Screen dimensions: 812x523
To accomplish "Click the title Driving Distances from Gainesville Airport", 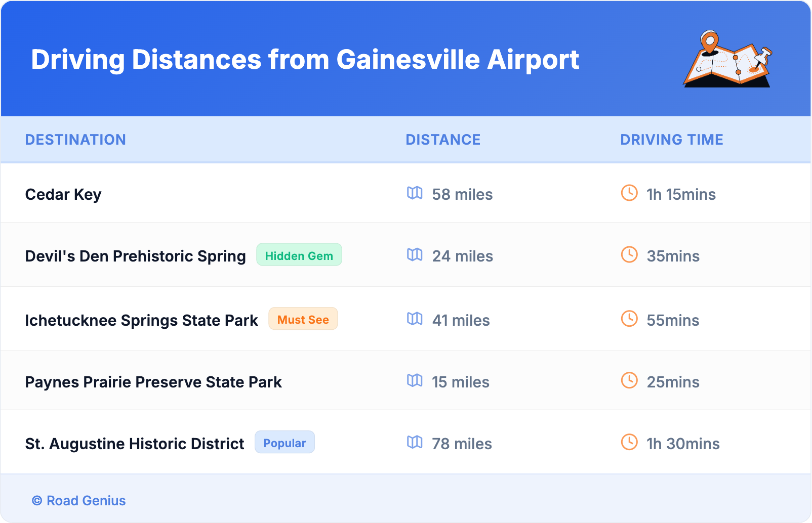I will point(305,60).
